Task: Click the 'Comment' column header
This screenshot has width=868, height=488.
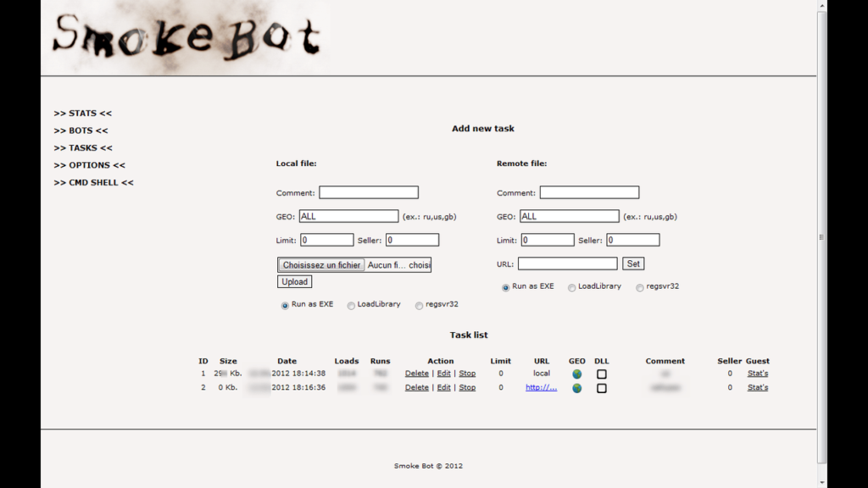Action: click(665, 361)
